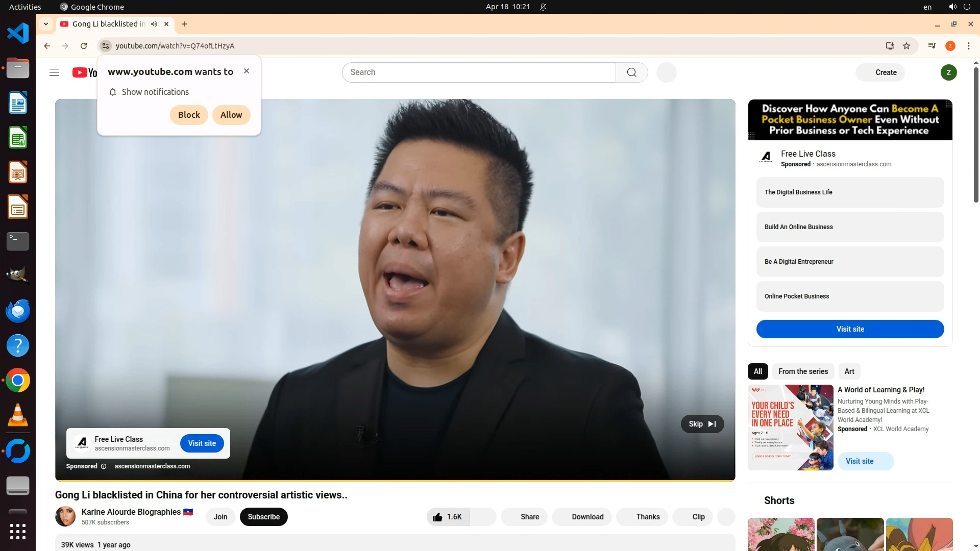Allow YouTube notifications
Image resolution: width=980 pixels, height=551 pixels.
231,115
